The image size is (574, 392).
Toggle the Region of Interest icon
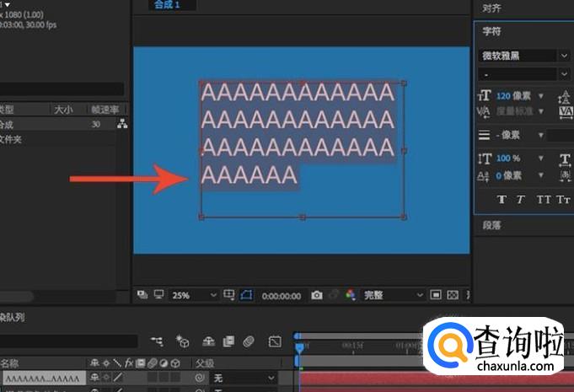point(436,295)
